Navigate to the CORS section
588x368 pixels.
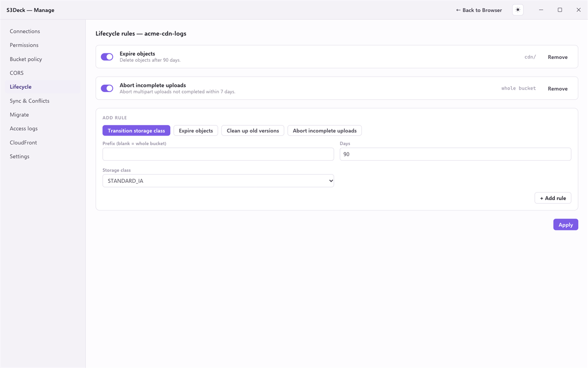click(x=43, y=73)
